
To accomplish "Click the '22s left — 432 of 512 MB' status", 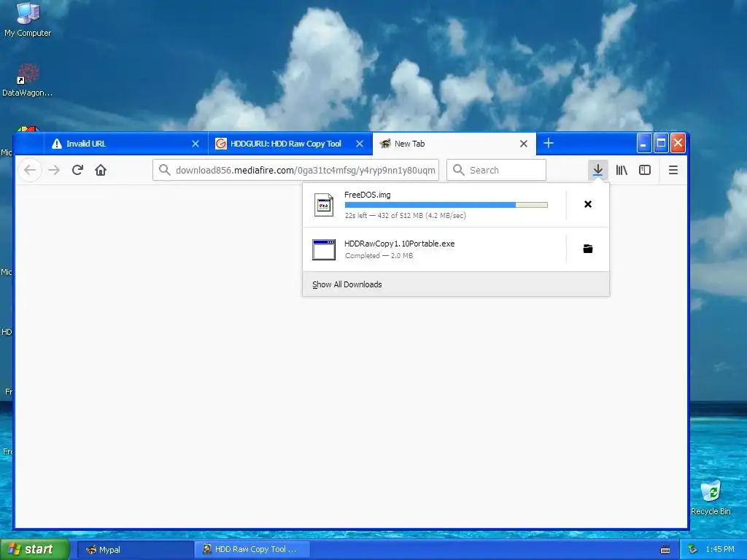I will (x=405, y=215).
